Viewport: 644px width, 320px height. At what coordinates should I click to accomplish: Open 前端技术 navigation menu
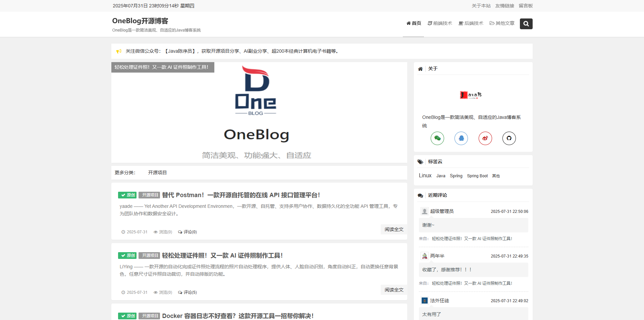tap(440, 23)
